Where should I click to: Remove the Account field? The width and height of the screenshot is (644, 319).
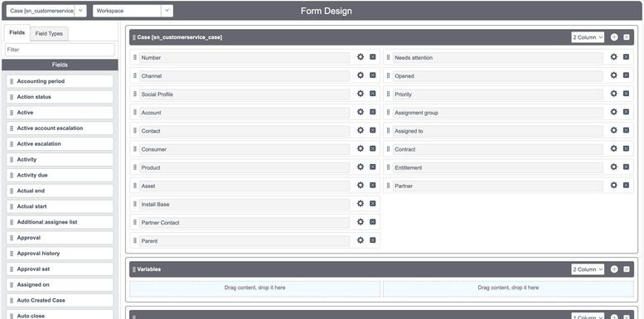pyautogui.click(x=372, y=112)
